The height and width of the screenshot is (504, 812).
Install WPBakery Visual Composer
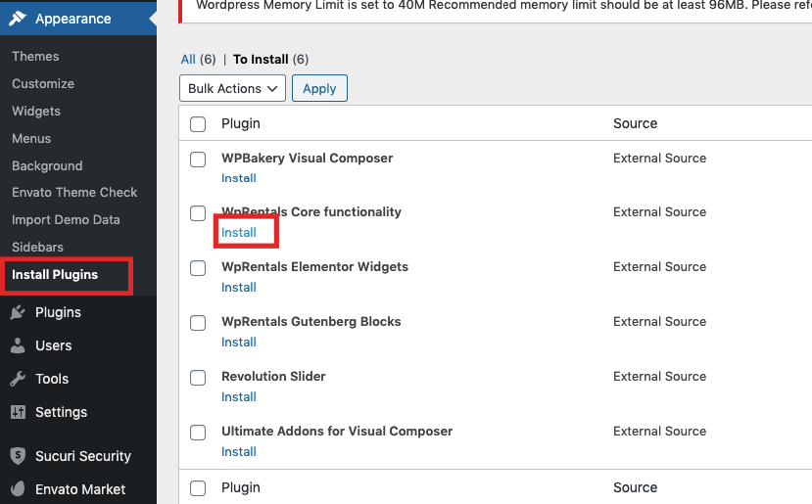click(239, 178)
